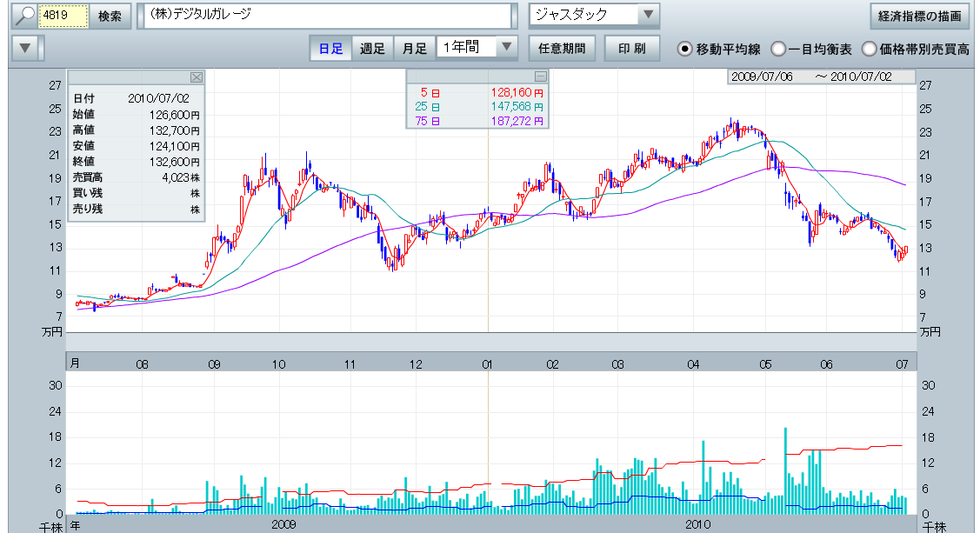
Task: Open the ジャスダック market dropdown
Action: point(648,15)
